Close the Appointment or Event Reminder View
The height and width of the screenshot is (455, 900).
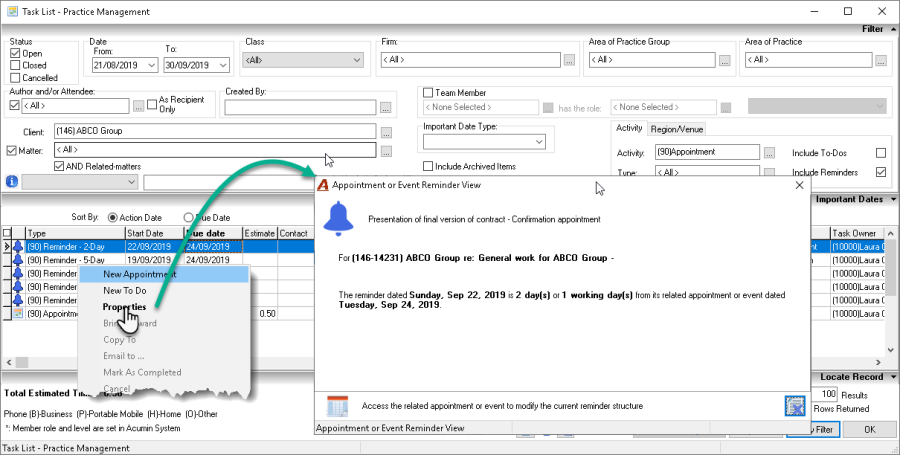[799, 185]
